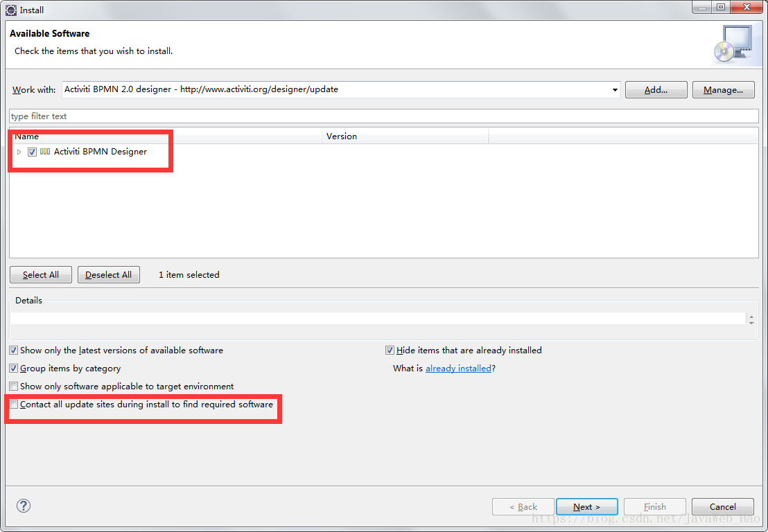This screenshot has height=532, width=768.
Task: Click the Eclipse icon in the title bar
Action: 11,10
